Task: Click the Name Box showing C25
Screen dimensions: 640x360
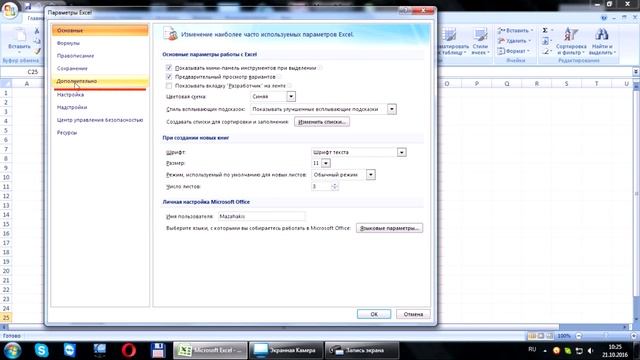Action: [x=23, y=72]
